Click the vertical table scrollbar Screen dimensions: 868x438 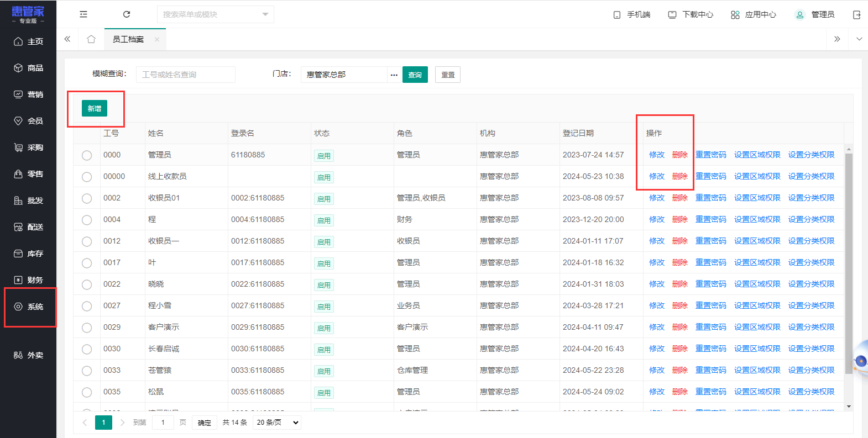tap(849, 265)
